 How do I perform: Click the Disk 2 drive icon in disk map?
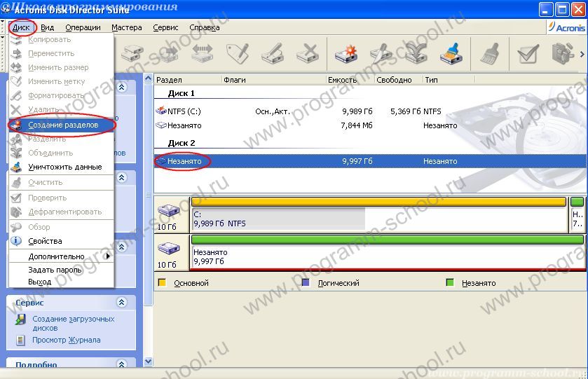tap(169, 247)
